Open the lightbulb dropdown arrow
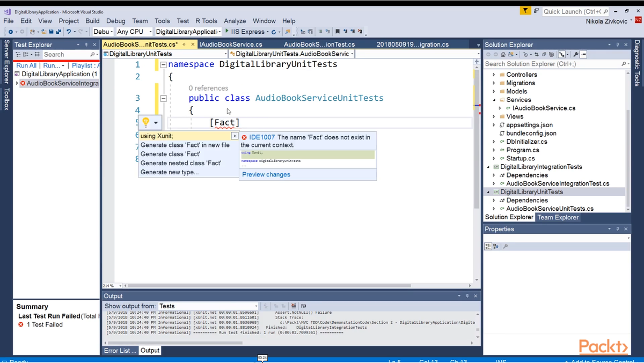 [x=156, y=123]
